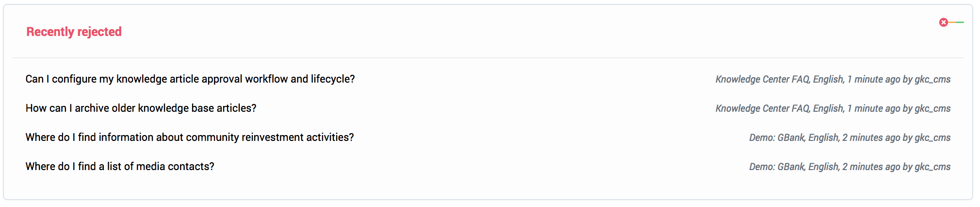Click '1 minute ago' timestamp on workflow row

(x=874, y=79)
